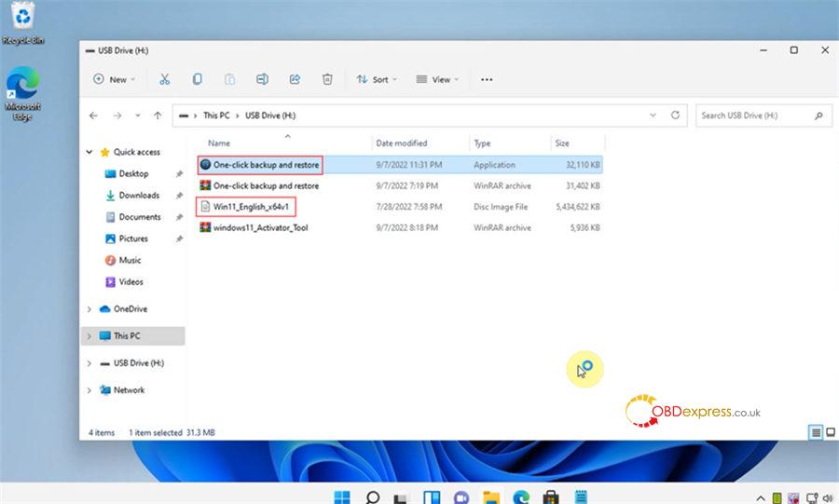This screenshot has width=839, height=504.
Task: Open Pictures in Quick access
Action: click(x=133, y=238)
